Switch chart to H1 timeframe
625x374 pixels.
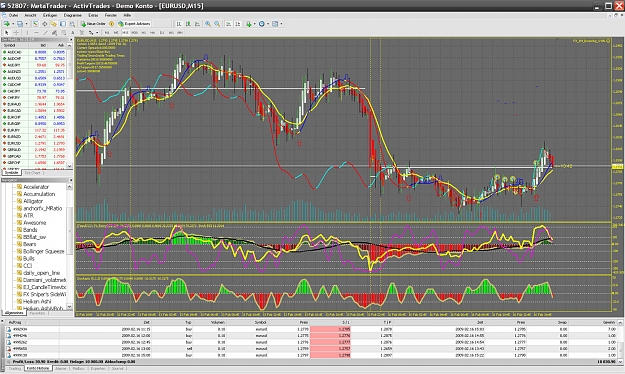pyautogui.click(x=143, y=32)
